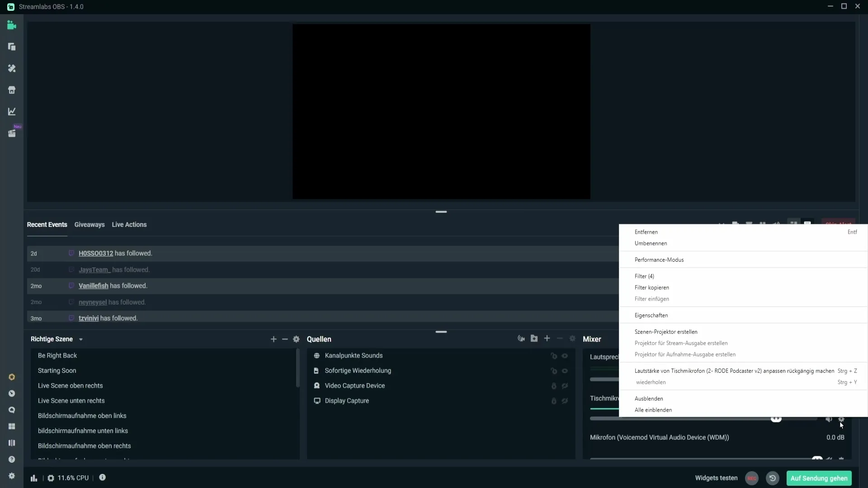Open H0SSO0312 follower link
This screenshot has height=488, width=868.
point(96,253)
